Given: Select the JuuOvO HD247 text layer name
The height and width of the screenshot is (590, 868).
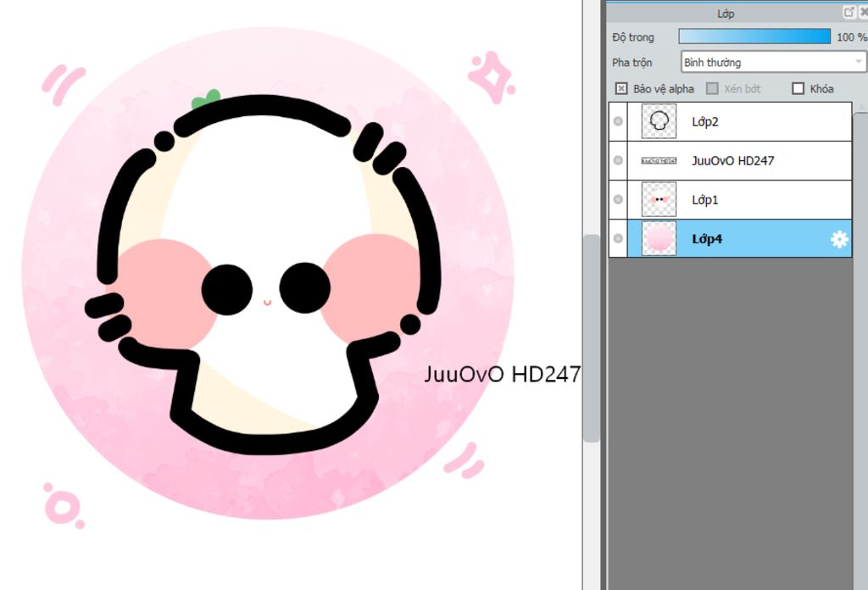Looking at the screenshot, I should [x=732, y=160].
